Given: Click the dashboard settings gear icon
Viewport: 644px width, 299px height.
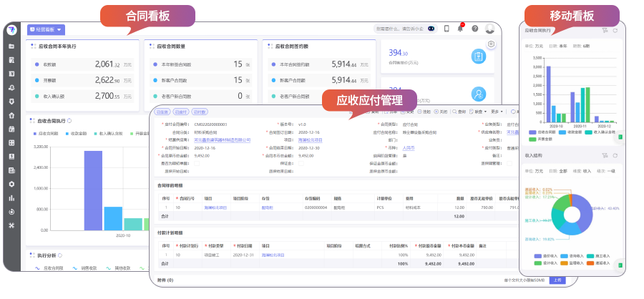Looking at the screenshot, I should click(491, 44).
